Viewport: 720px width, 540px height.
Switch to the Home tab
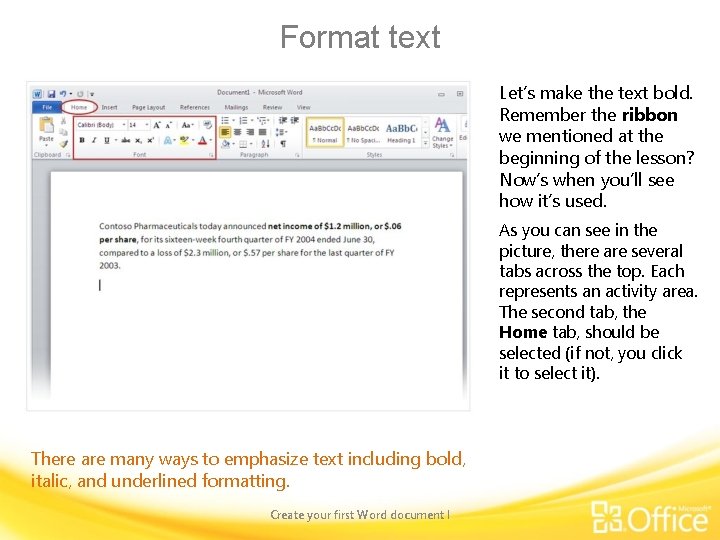(x=79, y=107)
